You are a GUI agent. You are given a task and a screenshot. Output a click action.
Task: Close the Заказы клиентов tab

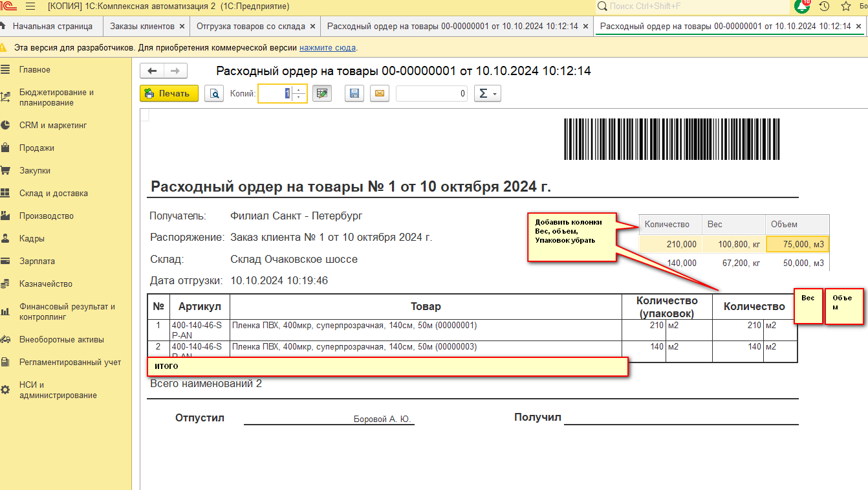[x=182, y=27]
